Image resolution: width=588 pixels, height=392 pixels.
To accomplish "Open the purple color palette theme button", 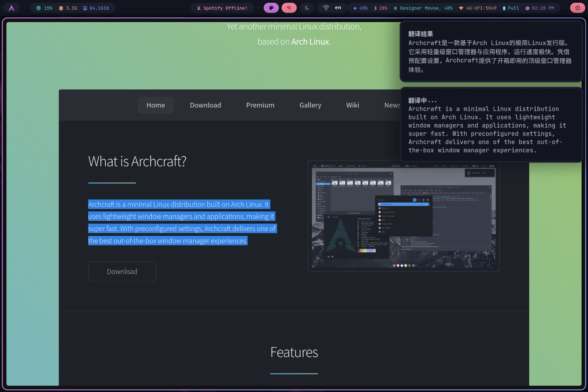I will pyautogui.click(x=271, y=8).
